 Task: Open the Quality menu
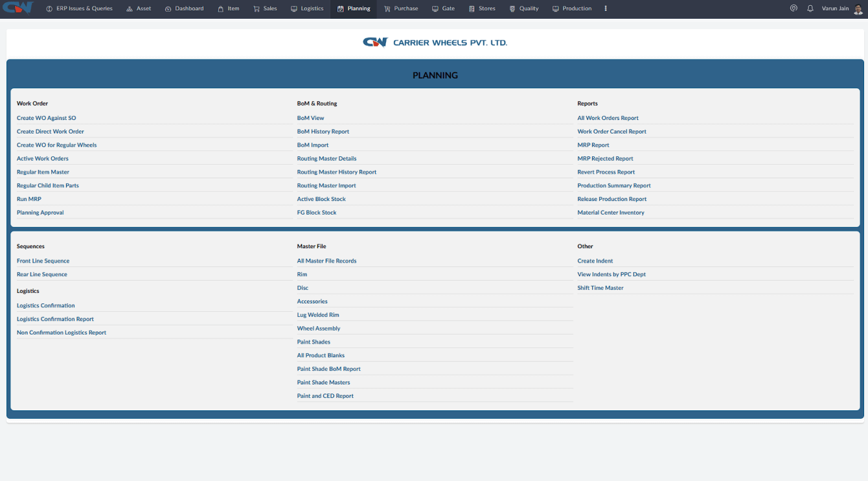[524, 8]
